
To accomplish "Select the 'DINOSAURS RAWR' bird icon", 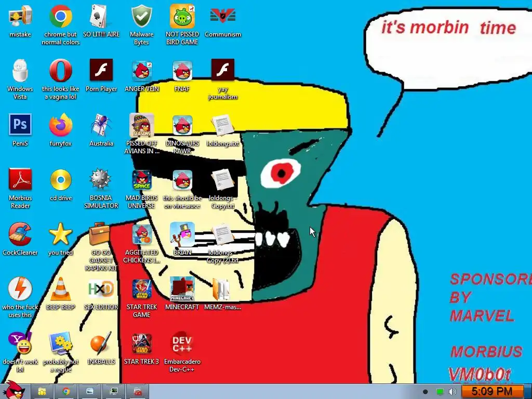I will pyautogui.click(x=182, y=125).
